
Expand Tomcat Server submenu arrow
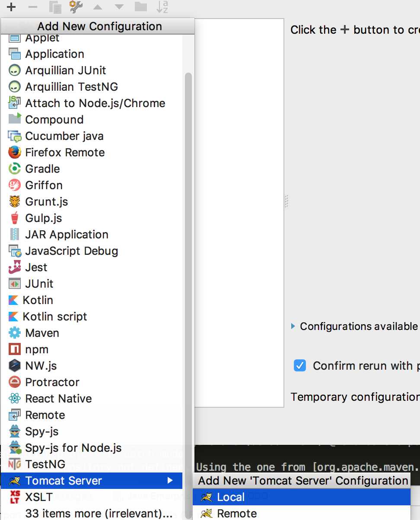(170, 481)
